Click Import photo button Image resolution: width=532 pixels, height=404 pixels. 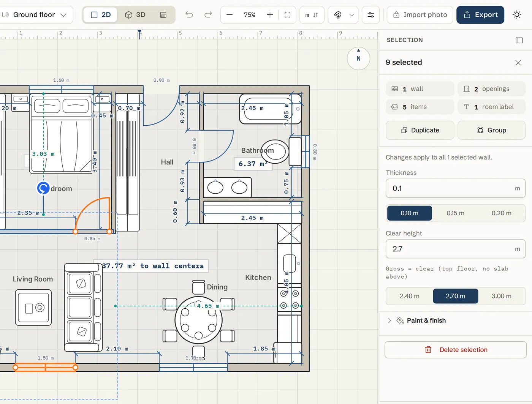click(420, 15)
